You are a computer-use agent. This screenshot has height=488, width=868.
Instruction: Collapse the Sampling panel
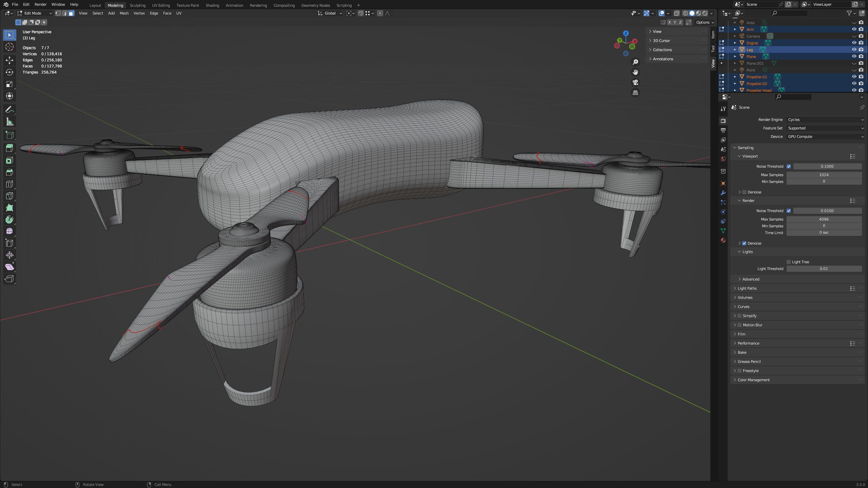click(745, 148)
